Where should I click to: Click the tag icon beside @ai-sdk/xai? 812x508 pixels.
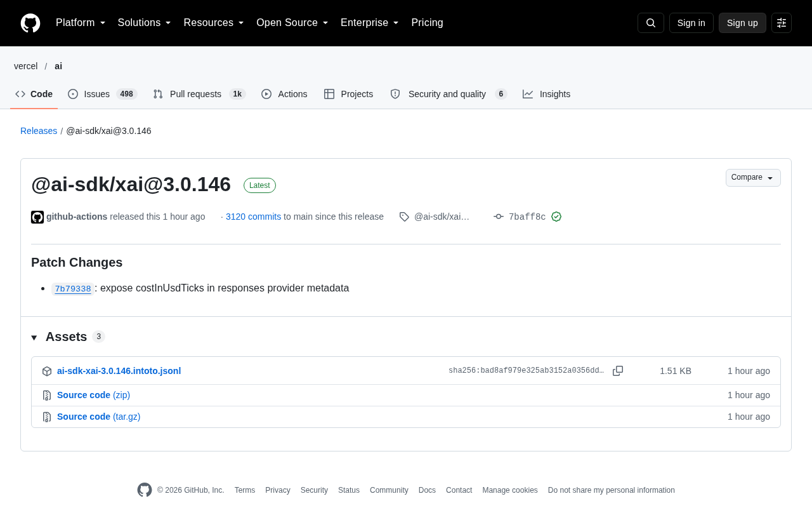pos(404,217)
